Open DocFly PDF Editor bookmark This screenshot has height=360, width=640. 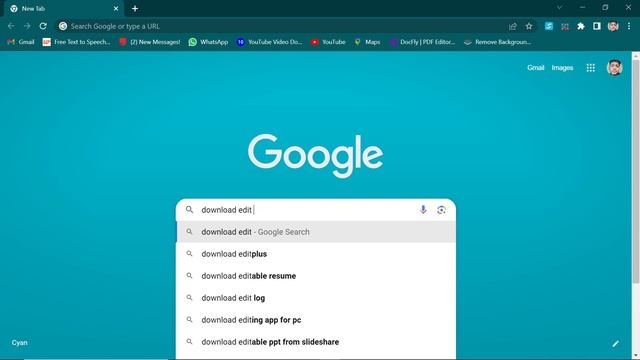point(422,42)
